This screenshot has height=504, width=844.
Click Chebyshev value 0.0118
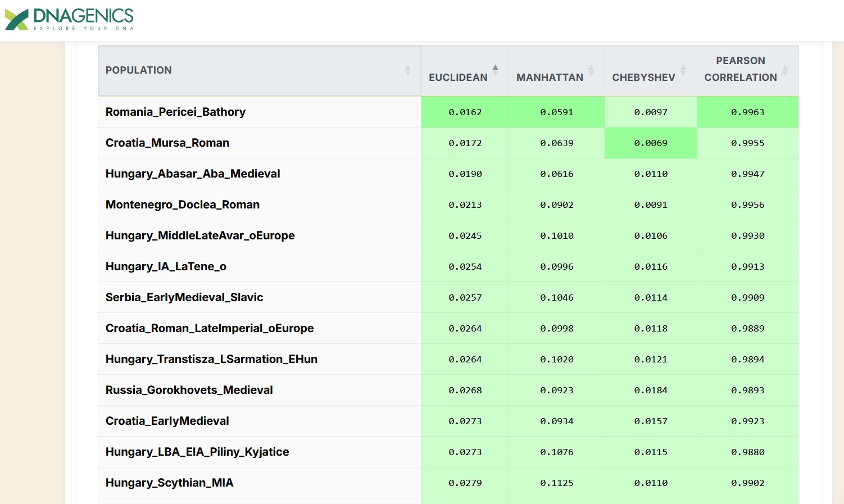(x=651, y=329)
